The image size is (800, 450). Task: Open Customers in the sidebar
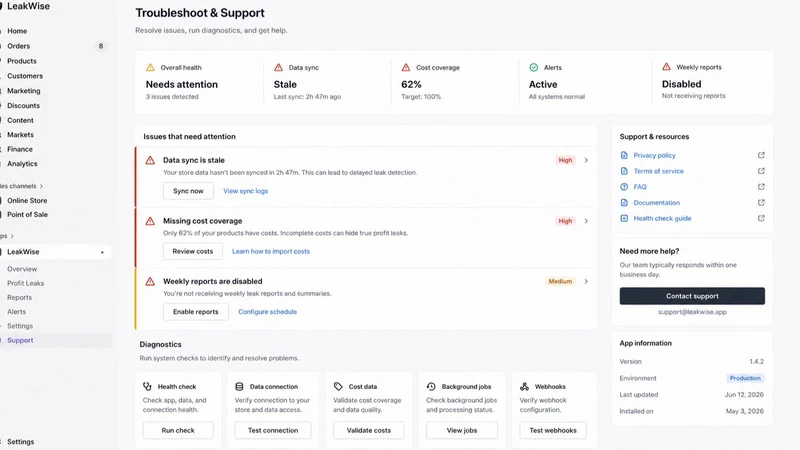(x=25, y=76)
